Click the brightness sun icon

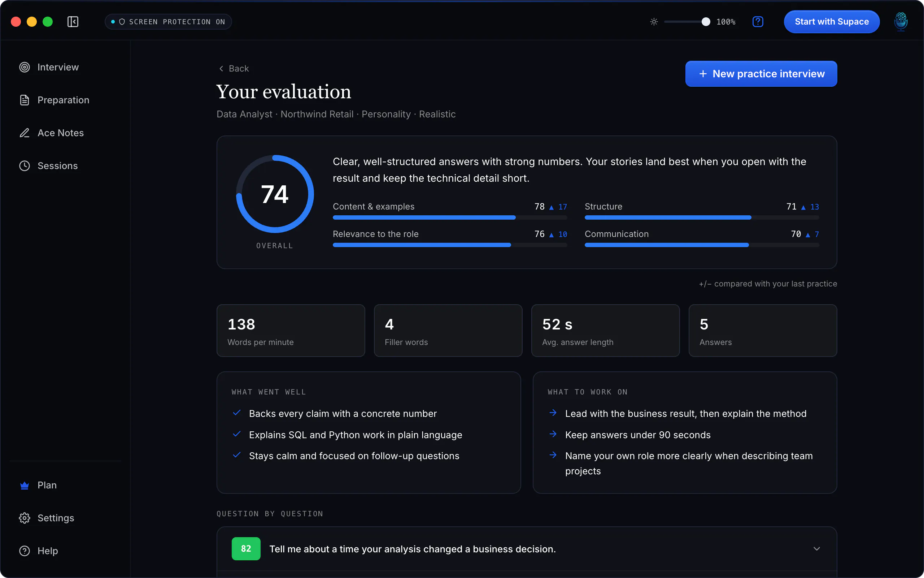[654, 22]
